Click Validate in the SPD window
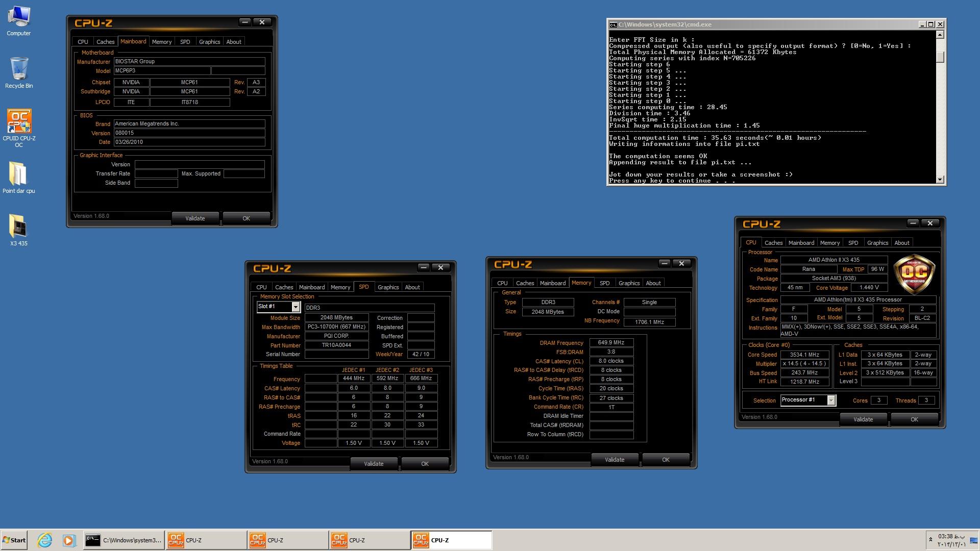Screen dimensions: 980x551 tap(374, 464)
